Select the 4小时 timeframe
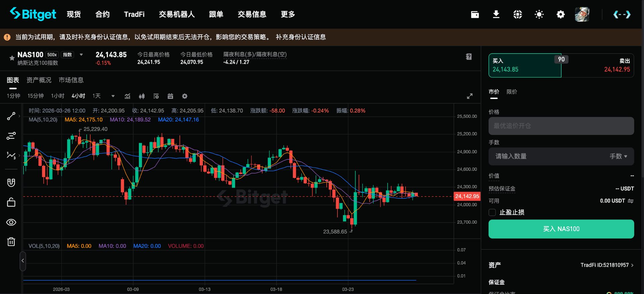The height and width of the screenshot is (294, 644). (78, 96)
